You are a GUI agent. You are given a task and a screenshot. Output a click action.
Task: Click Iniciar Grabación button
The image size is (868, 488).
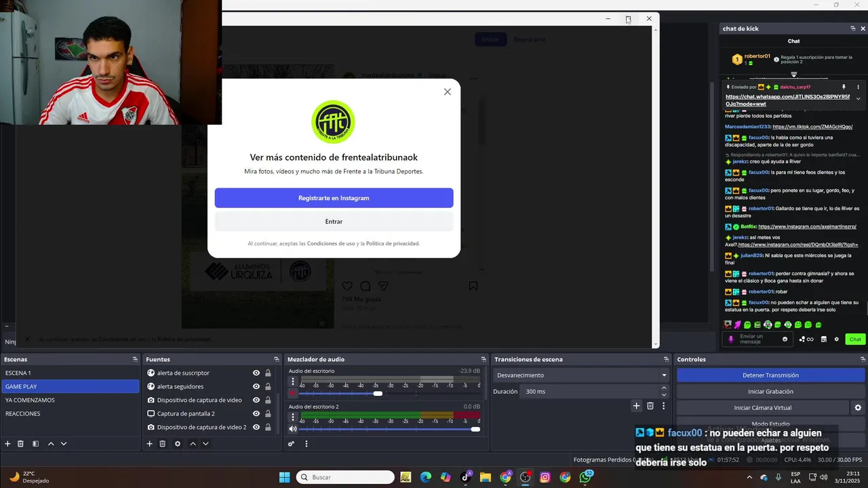tap(770, 391)
